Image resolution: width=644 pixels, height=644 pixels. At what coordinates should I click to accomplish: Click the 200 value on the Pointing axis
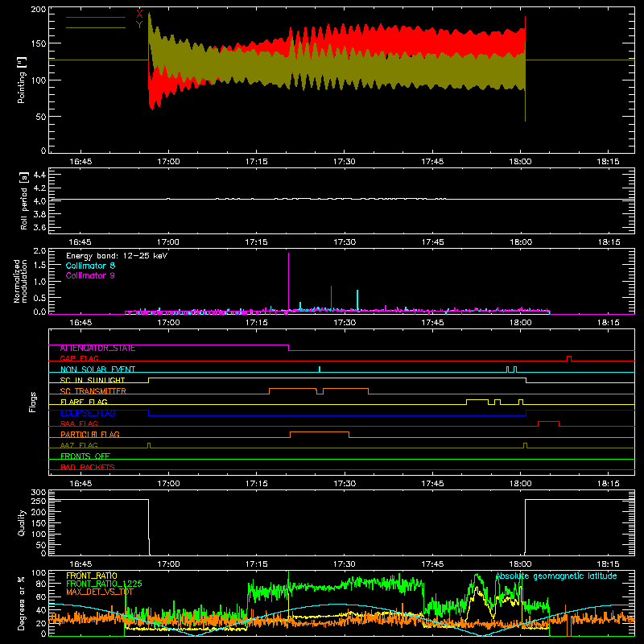[x=39, y=10]
